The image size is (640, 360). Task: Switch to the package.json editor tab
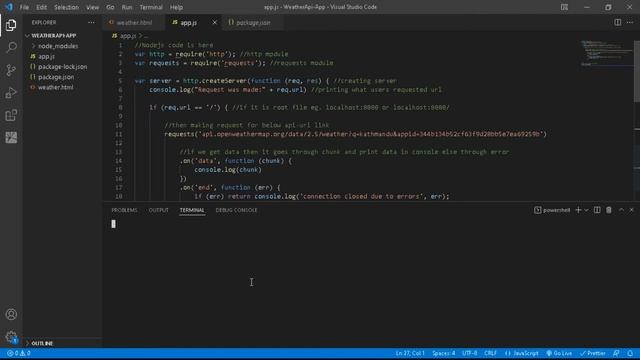click(253, 22)
